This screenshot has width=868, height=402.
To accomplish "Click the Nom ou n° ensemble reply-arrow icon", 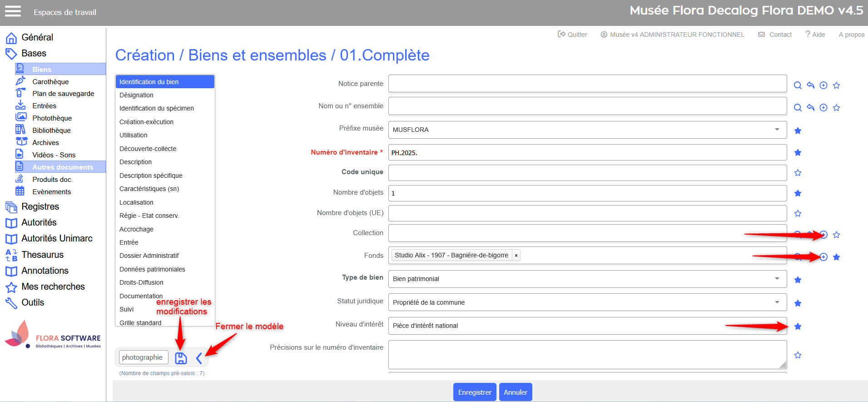I will (x=810, y=107).
